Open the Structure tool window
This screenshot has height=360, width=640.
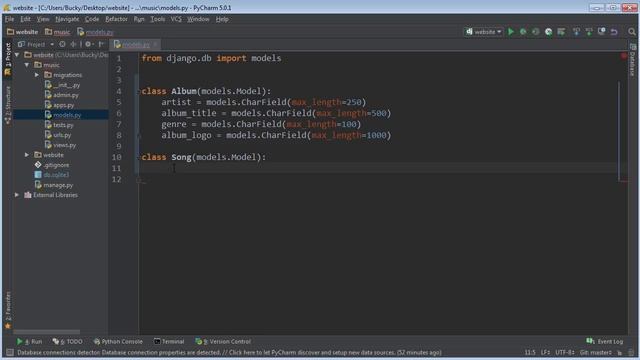pyautogui.click(x=8, y=105)
